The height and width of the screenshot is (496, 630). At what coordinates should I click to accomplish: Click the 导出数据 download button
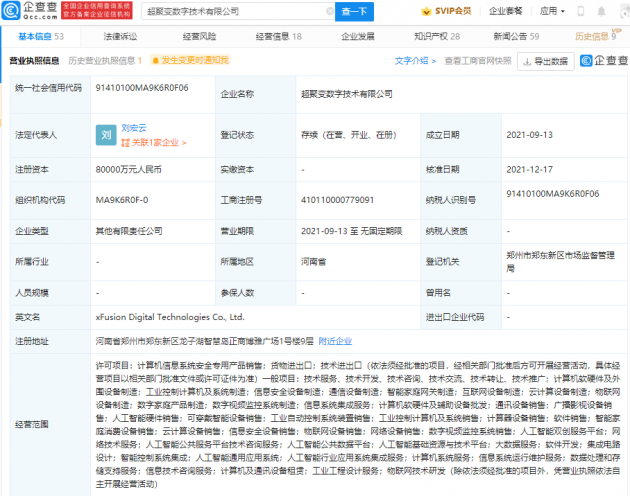click(x=545, y=61)
